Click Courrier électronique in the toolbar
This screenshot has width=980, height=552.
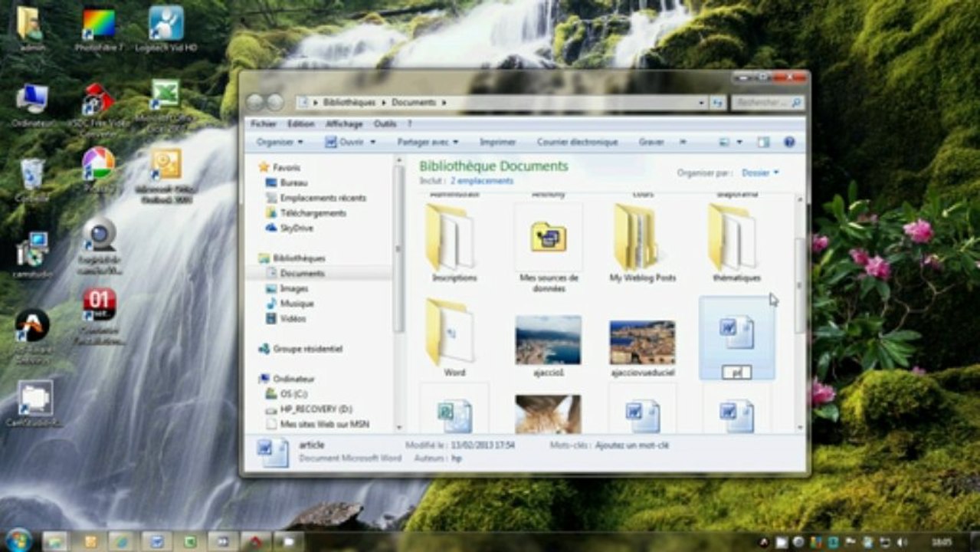578,142
